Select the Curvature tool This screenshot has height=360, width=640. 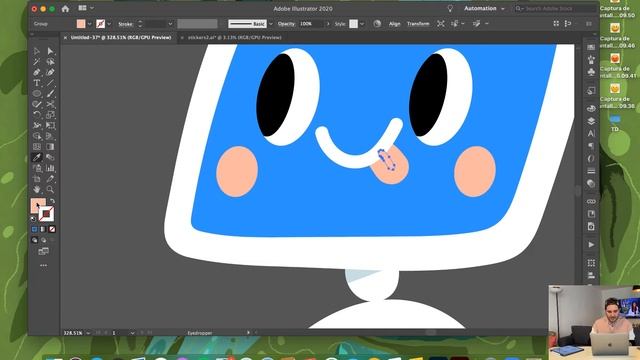pyautogui.click(x=50, y=72)
